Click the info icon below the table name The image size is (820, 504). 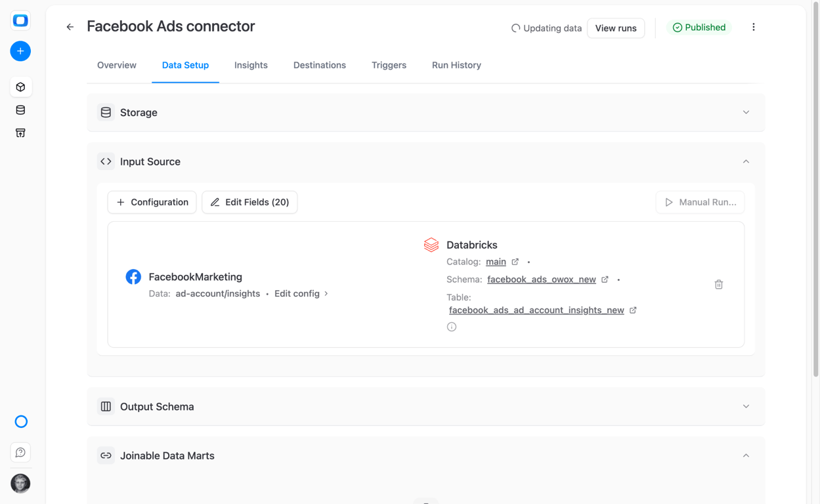tap(452, 327)
